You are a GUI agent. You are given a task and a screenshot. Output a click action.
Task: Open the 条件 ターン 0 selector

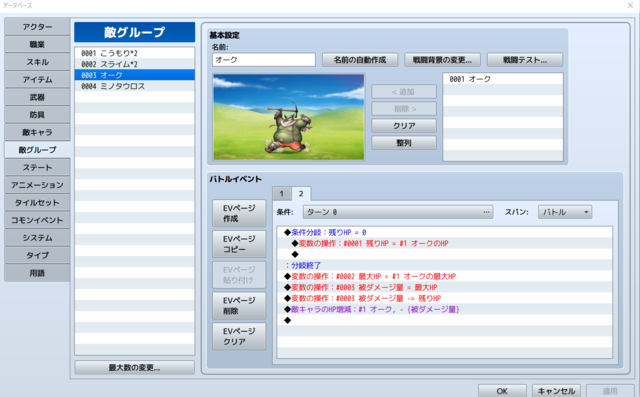[x=398, y=212]
